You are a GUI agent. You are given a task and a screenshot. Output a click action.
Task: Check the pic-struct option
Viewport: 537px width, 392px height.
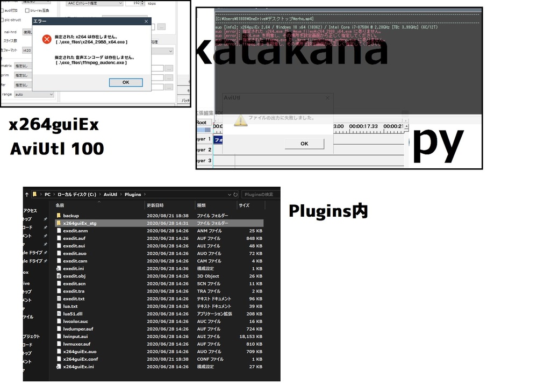pos(3,20)
